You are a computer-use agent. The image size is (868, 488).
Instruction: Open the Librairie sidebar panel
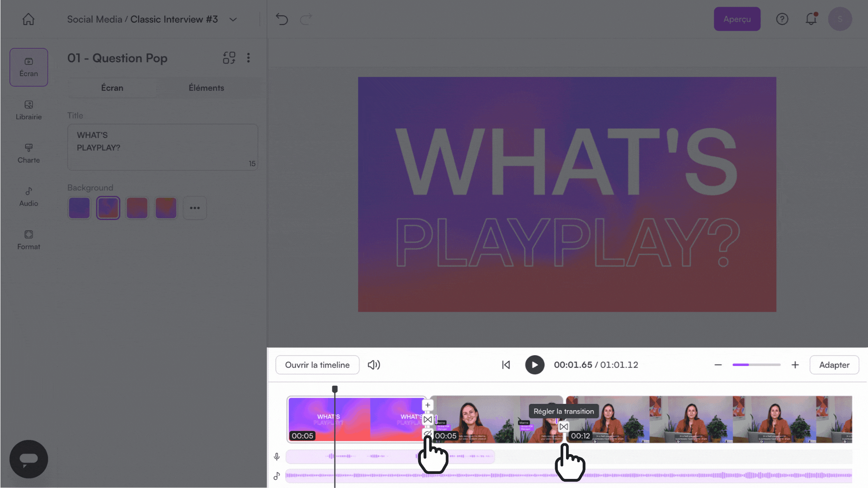pos(28,110)
